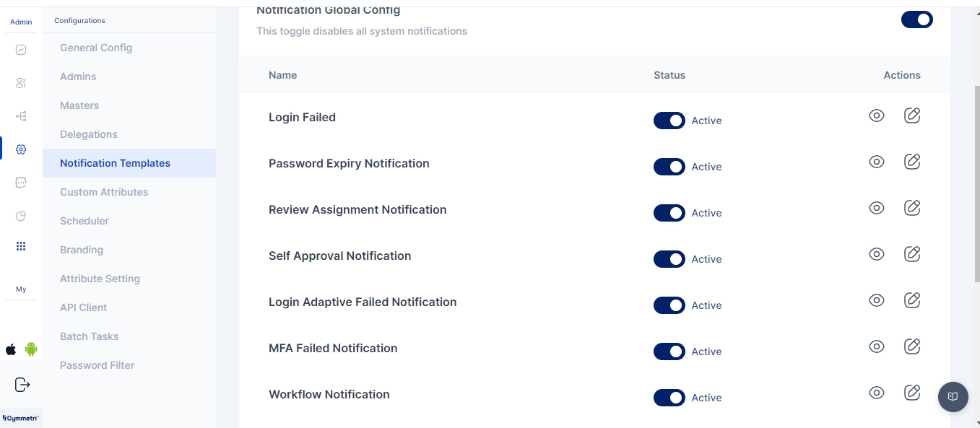The height and width of the screenshot is (428, 980).
Task: Click the Android app icon
Action: pyautogui.click(x=31, y=349)
